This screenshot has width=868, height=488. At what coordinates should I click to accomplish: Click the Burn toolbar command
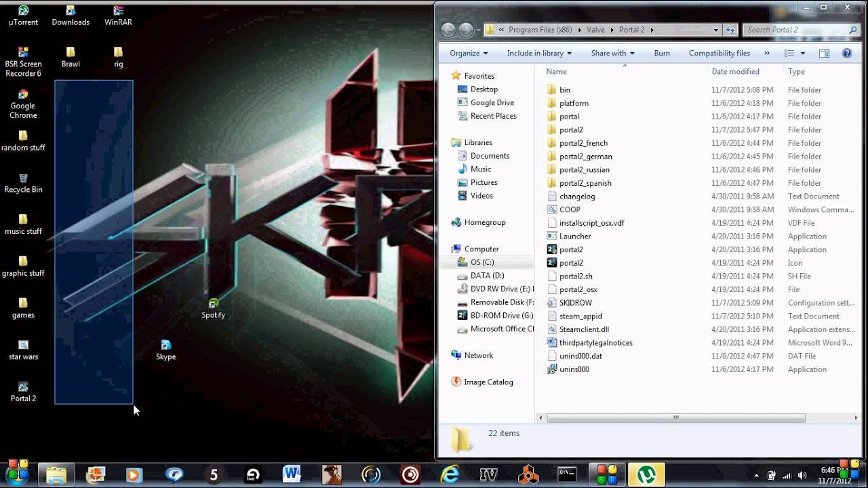tap(662, 53)
